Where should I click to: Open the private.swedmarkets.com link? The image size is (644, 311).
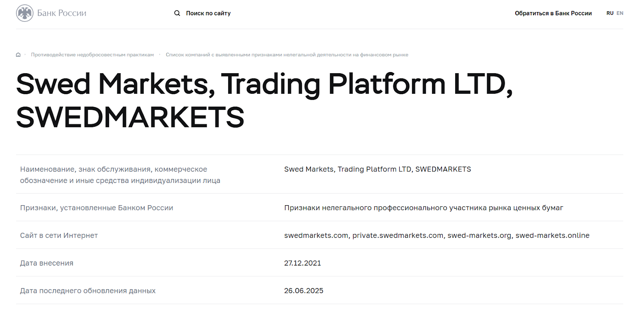pyautogui.click(x=397, y=235)
